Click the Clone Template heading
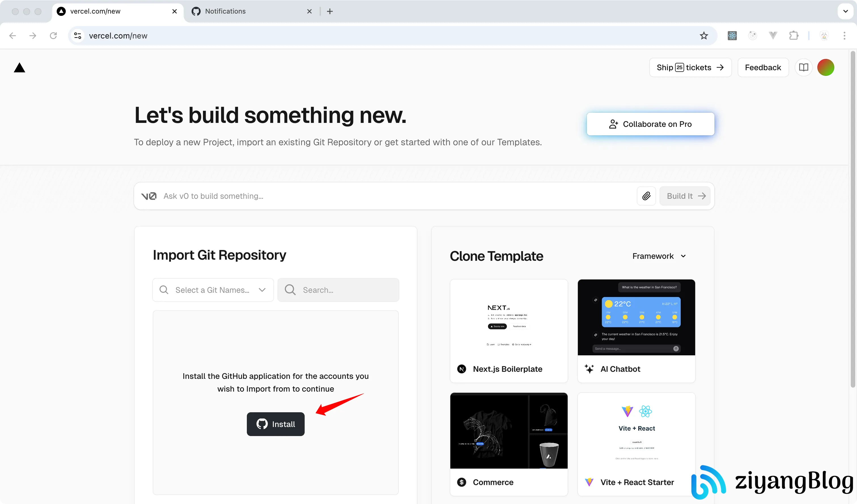The height and width of the screenshot is (504, 857). 497,256
